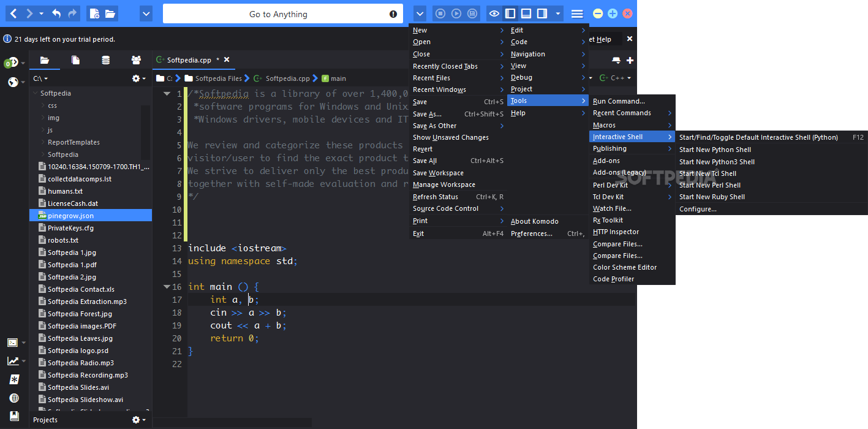868x429 pixels.
Task: Go back with the left arrow icon
Action: click(13, 13)
